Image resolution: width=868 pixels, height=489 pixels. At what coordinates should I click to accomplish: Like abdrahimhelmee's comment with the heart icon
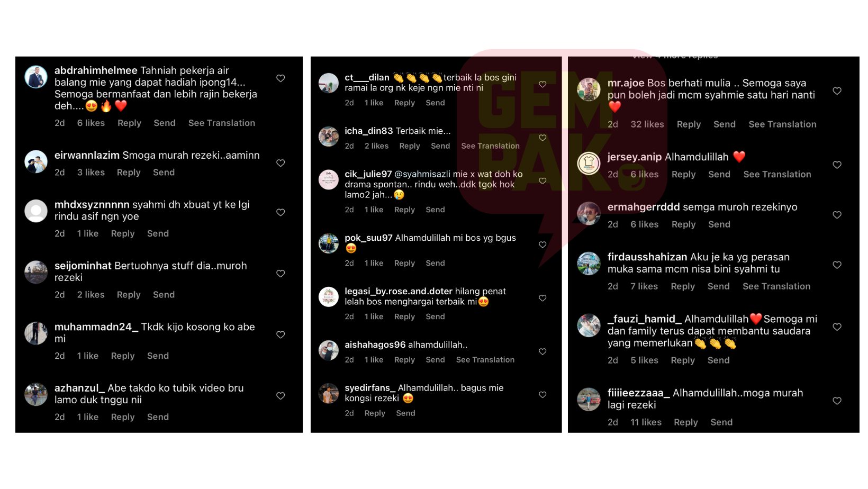point(281,78)
